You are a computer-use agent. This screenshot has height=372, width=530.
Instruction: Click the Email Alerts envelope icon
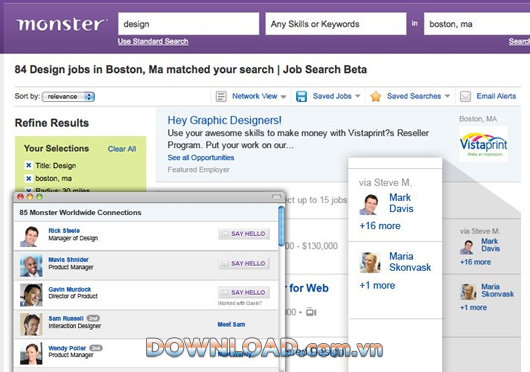click(465, 97)
